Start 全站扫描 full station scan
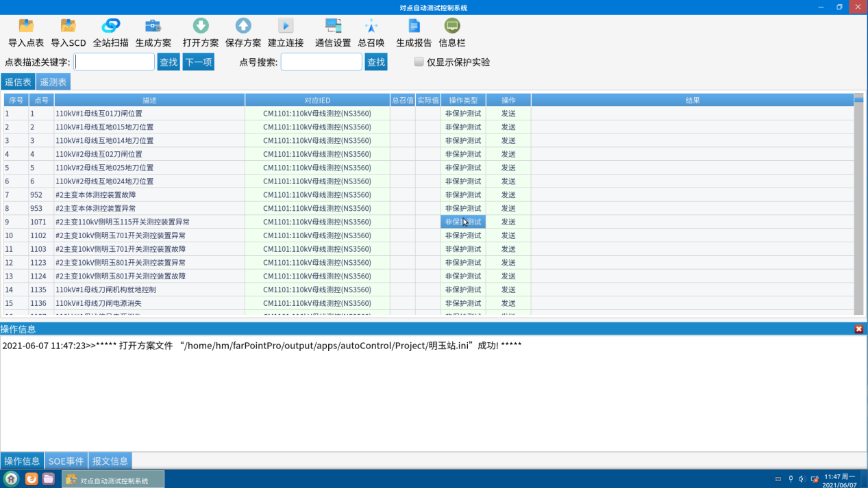Screen dimensions: 868x488 (110, 27)
